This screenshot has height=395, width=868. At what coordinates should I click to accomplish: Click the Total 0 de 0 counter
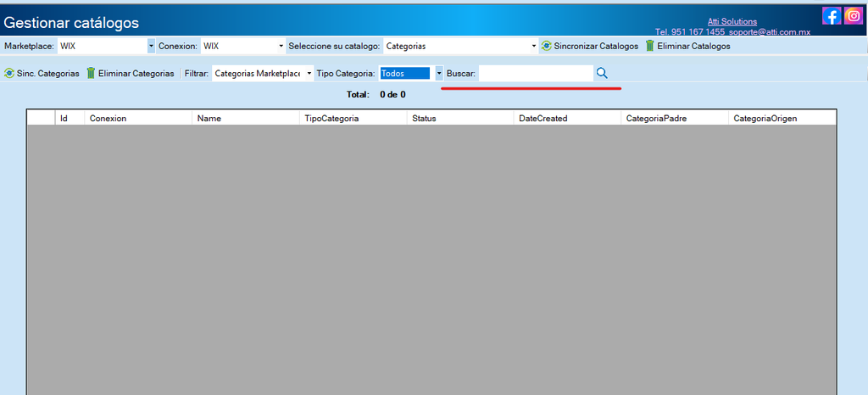pos(376,95)
